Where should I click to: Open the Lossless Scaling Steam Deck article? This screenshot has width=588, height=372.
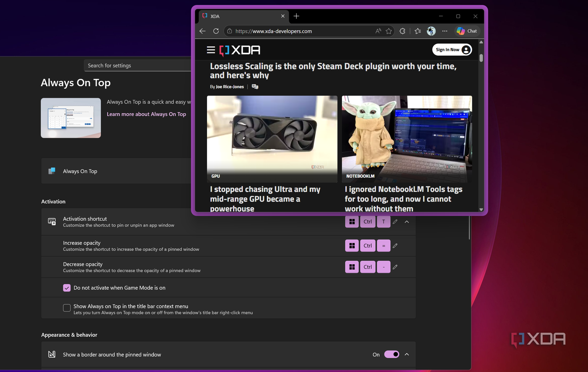(333, 71)
